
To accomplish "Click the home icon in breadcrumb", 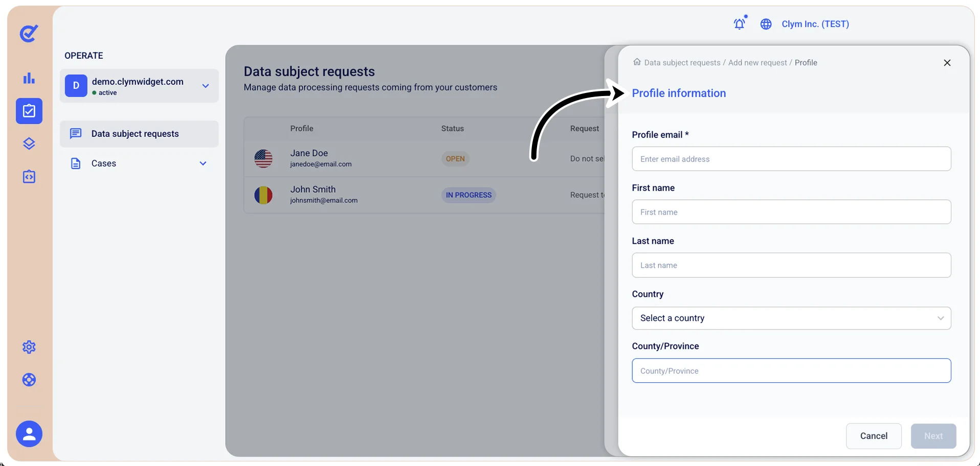I will point(637,62).
